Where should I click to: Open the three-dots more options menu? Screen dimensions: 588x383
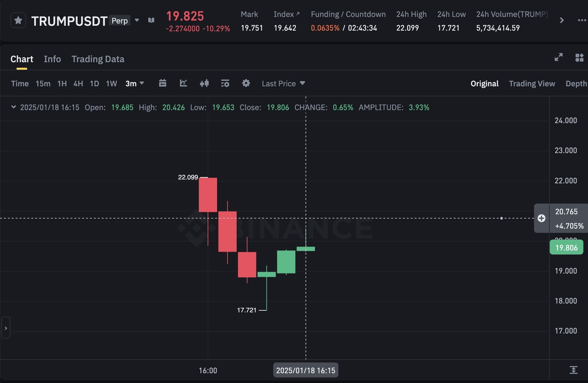(x=582, y=20)
